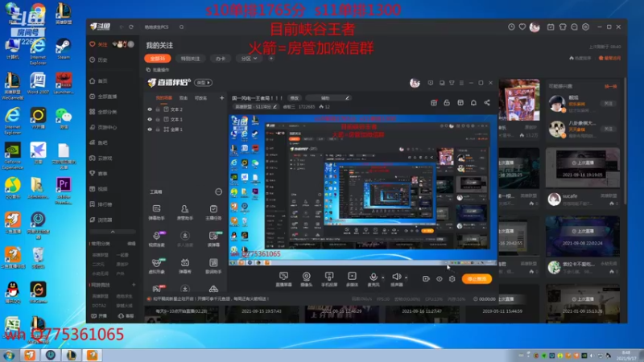This screenshot has width=644, height=362.
Task: Open the Douyu watch-history clock icon
Action: (x=511, y=27)
